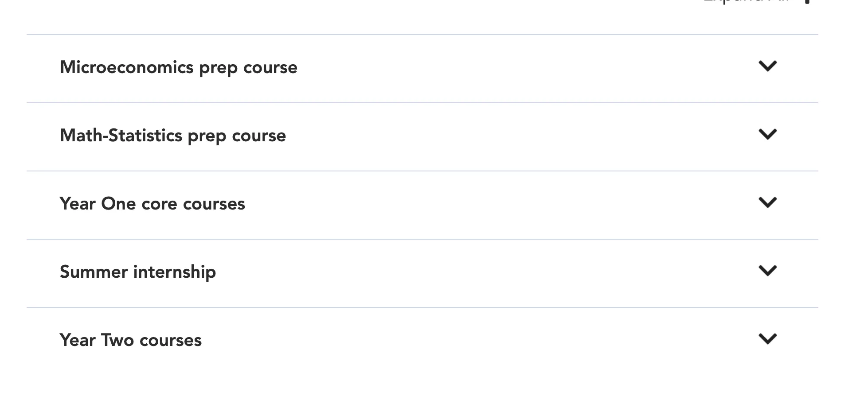
Task: Select the Year One core courses title
Action: 152,204
